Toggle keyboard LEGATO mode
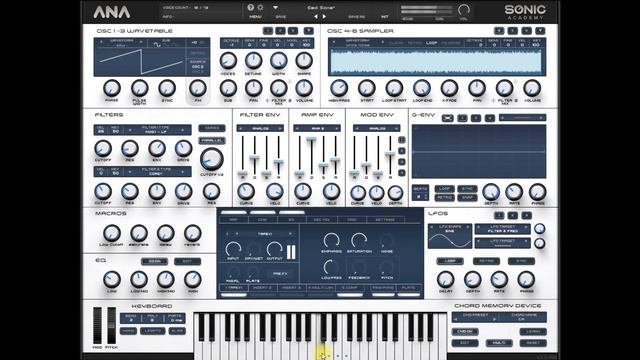This screenshot has height=360, width=640. coord(152,331)
